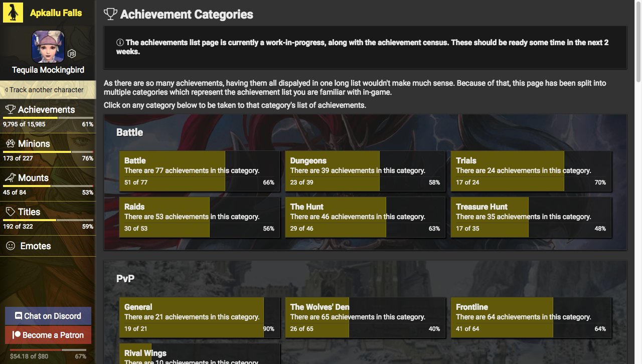Screen dimensions: 642x364
Task: Open The Hunt category card
Action: click(x=365, y=217)
